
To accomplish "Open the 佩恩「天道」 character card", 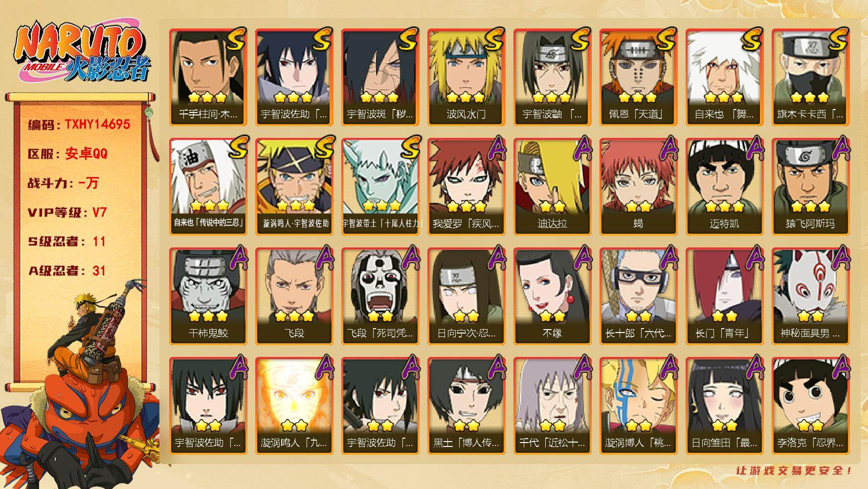I will [638, 77].
